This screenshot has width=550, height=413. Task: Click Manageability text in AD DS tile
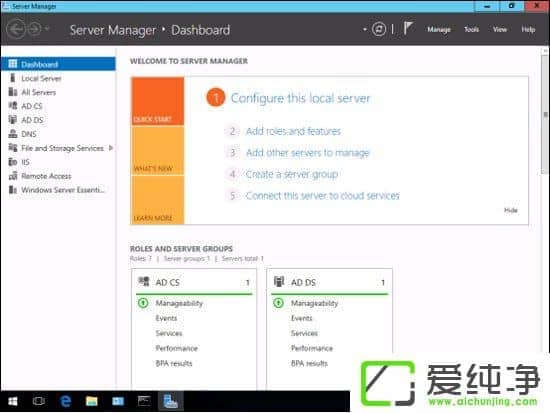[x=315, y=303]
